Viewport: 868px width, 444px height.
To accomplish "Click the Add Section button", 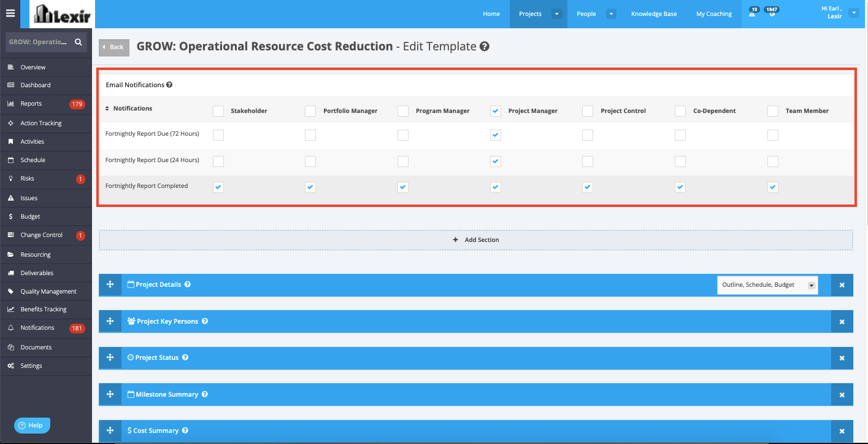I will pos(476,240).
